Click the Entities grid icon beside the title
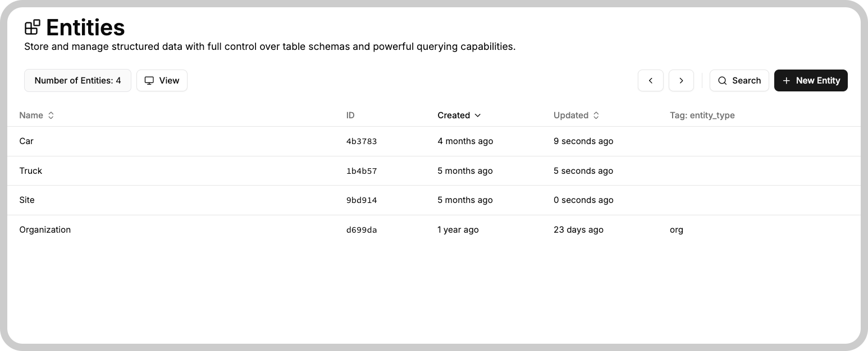 (x=33, y=27)
